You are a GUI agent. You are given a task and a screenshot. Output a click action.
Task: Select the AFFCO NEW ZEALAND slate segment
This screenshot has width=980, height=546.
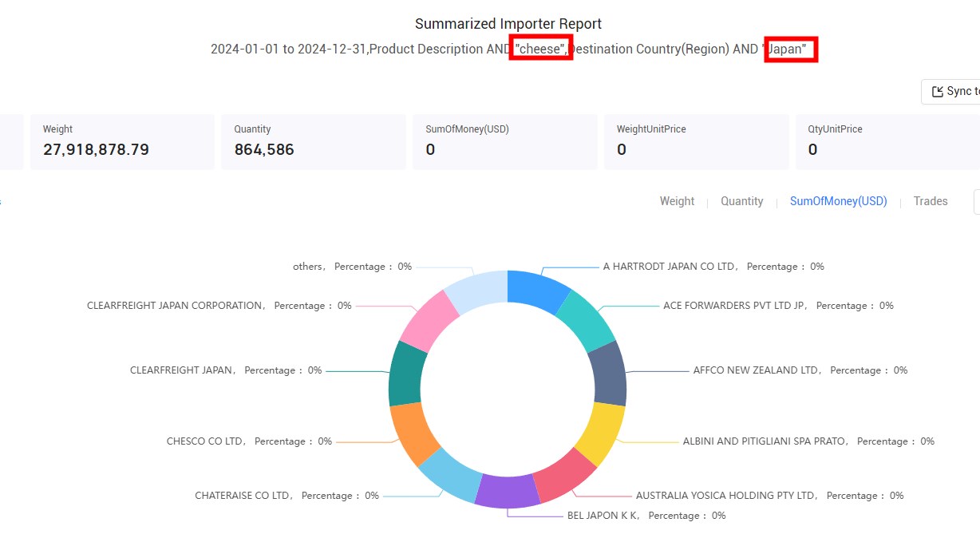coord(610,373)
